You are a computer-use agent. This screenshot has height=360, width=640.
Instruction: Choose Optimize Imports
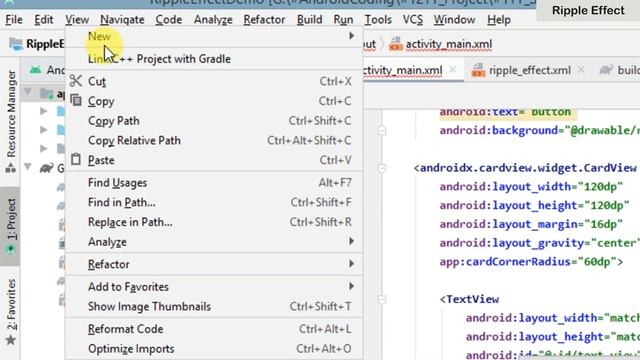(x=214, y=349)
